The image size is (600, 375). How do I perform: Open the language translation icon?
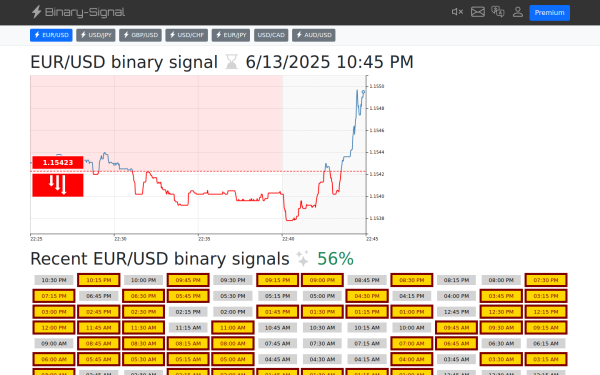point(497,12)
